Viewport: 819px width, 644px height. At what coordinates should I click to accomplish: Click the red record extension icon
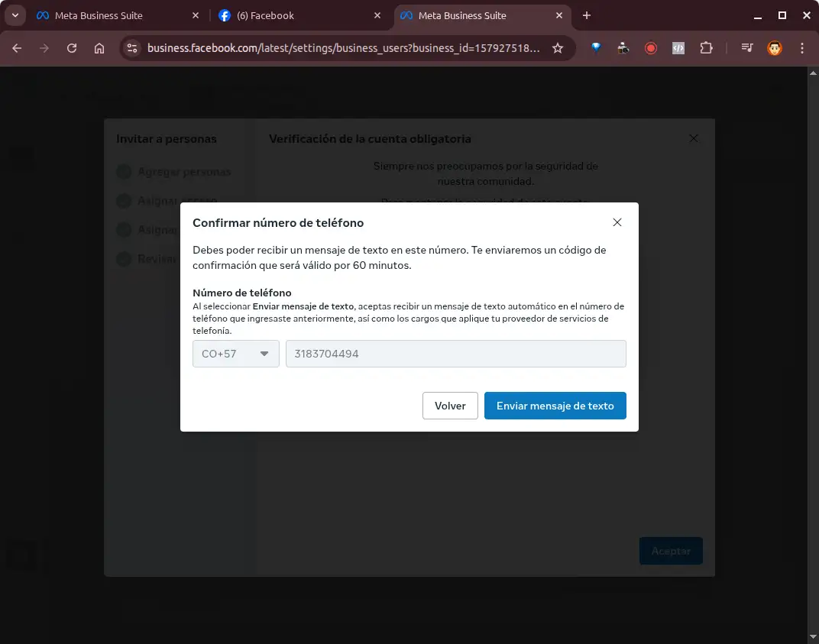click(x=651, y=48)
